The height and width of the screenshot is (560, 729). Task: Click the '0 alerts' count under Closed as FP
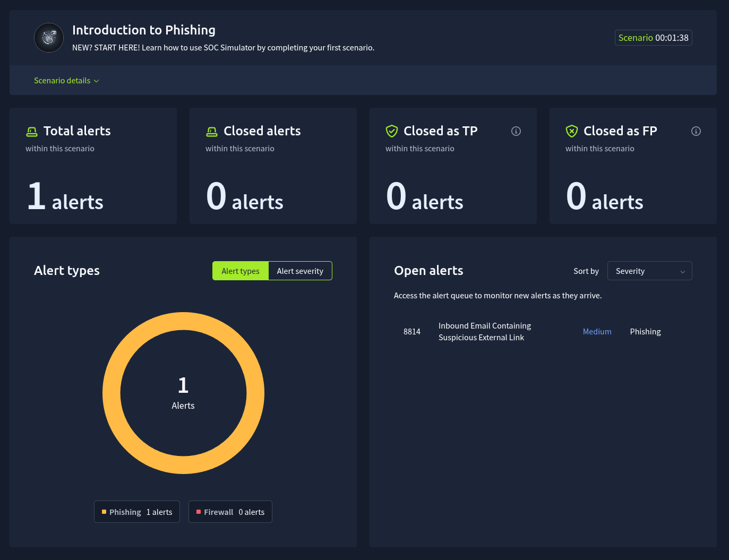coord(605,196)
